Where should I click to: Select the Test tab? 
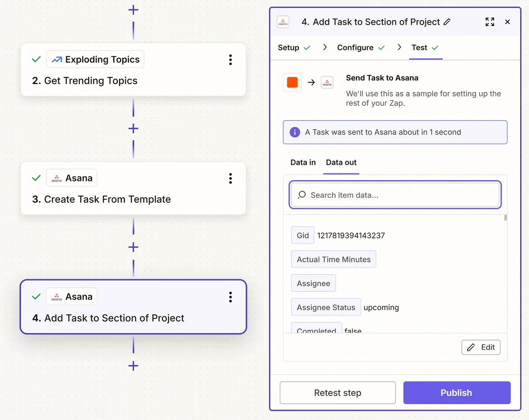click(x=425, y=48)
